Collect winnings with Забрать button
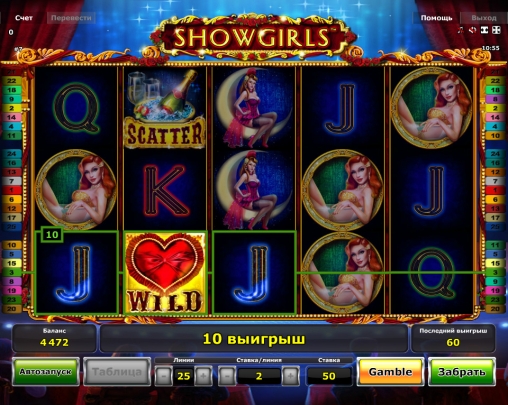Image resolution: width=508 pixels, height=405 pixels. (x=462, y=372)
